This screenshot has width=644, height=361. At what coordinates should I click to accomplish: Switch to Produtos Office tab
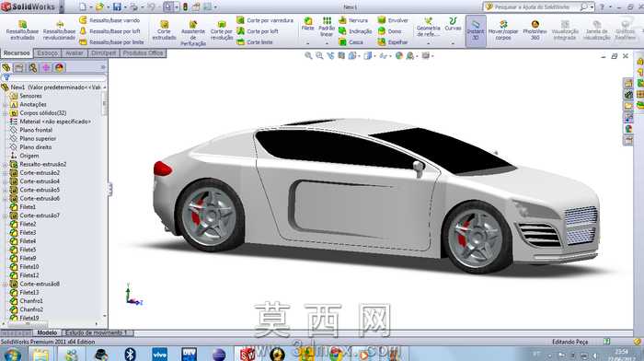pos(143,53)
